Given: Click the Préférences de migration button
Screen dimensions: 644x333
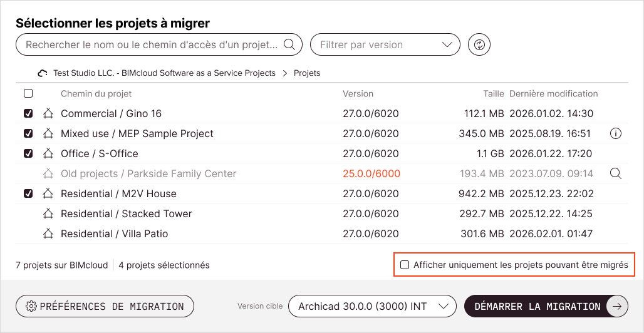Looking at the screenshot, I should click(105, 306).
